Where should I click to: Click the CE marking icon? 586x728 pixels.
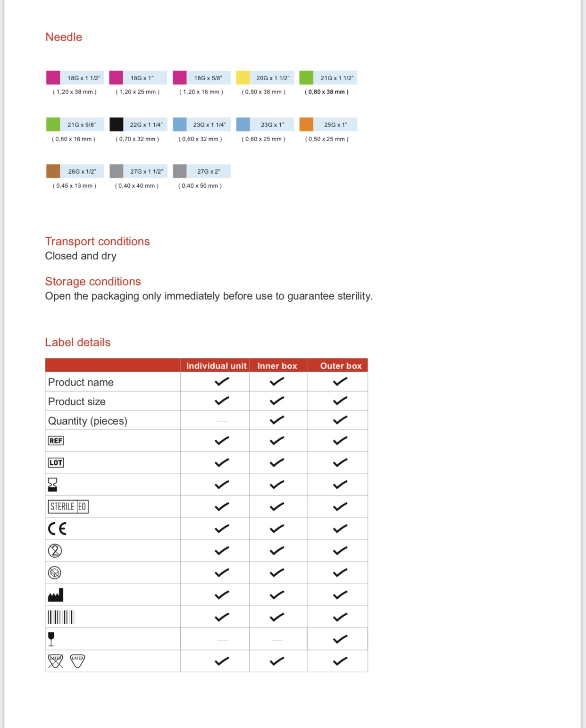[x=57, y=528]
